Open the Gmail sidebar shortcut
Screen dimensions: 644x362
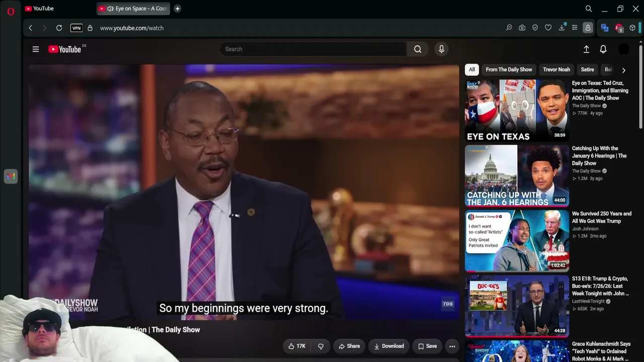pos(11,176)
